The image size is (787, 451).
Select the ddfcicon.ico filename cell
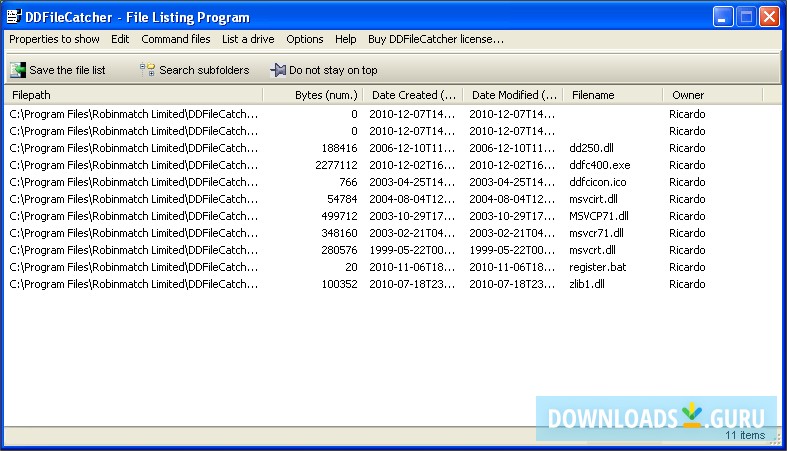(598, 182)
